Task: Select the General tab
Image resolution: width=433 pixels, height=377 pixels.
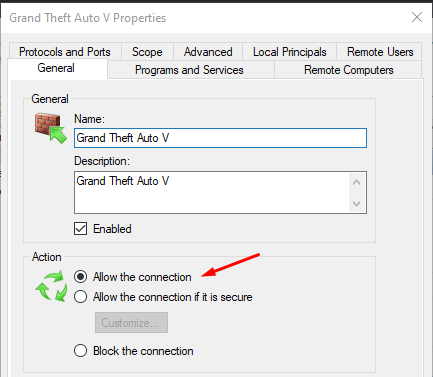Action: pos(56,68)
